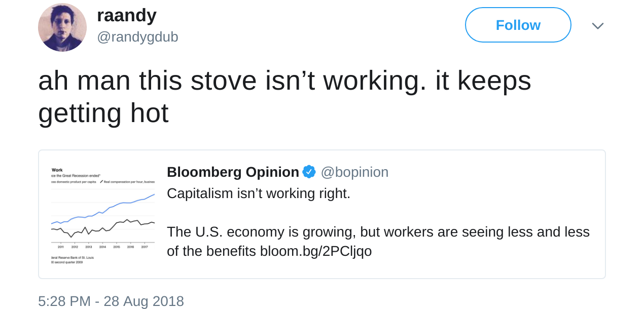Click the "Capitalism isn't working right." headline text
Screen dimensions: 644x309
coord(259,193)
